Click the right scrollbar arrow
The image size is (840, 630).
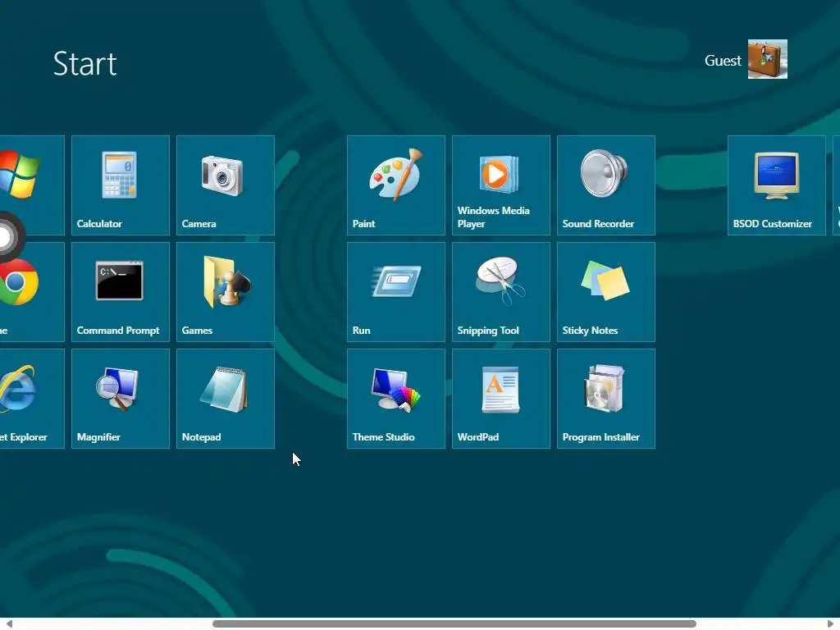831,623
